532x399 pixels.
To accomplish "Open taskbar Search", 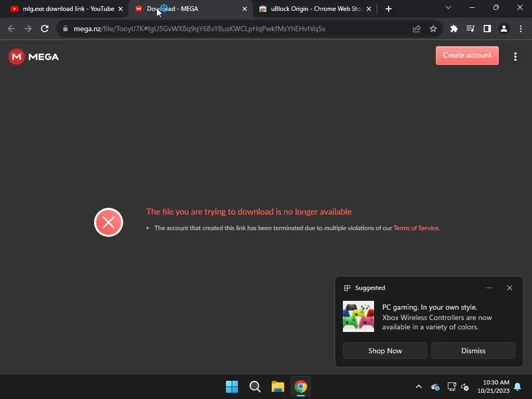I will tap(255, 387).
